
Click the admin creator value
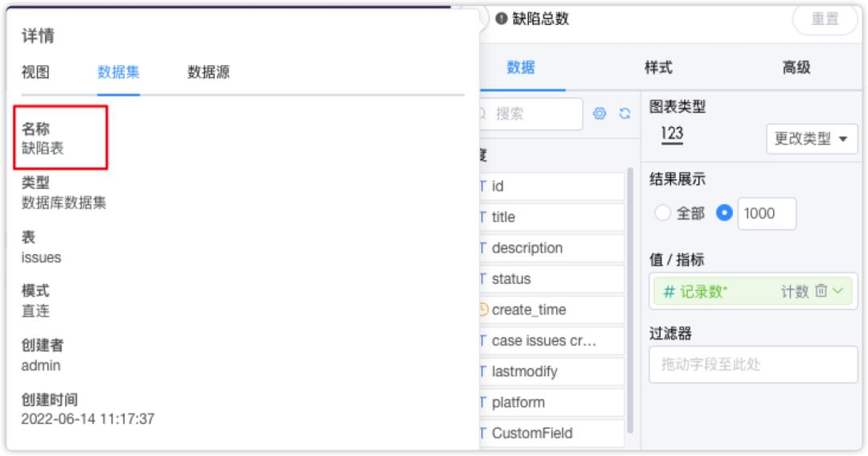tap(40, 366)
